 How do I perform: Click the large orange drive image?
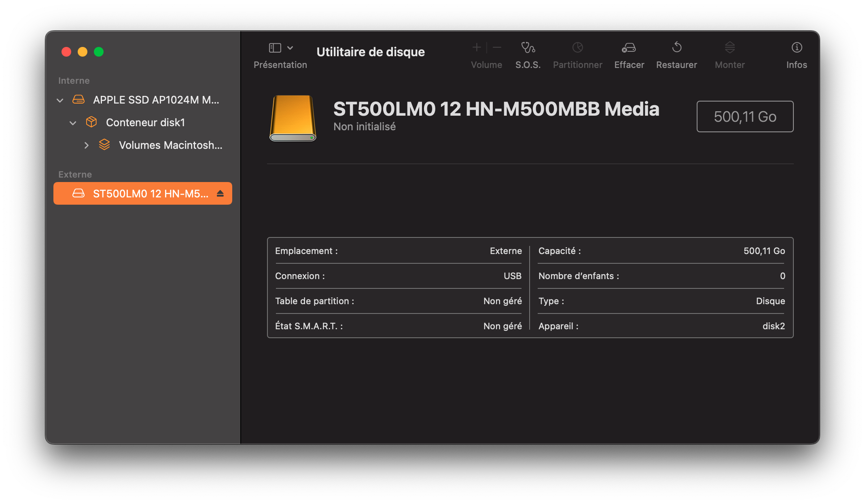tap(293, 118)
